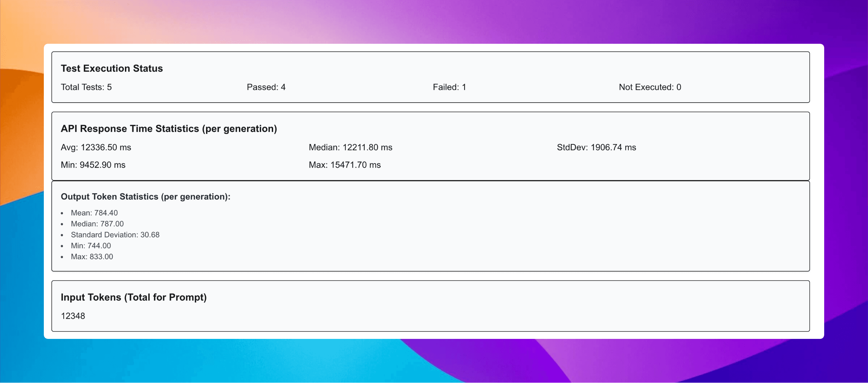This screenshot has width=868, height=383.
Task: Click the Not Executed: 0 label
Action: (x=650, y=87)
